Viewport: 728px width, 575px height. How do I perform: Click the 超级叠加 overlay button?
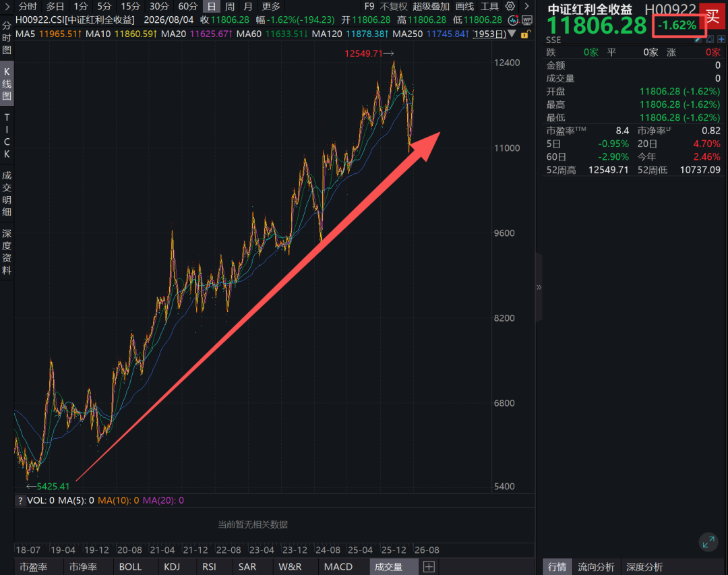[x=431, y=7]
